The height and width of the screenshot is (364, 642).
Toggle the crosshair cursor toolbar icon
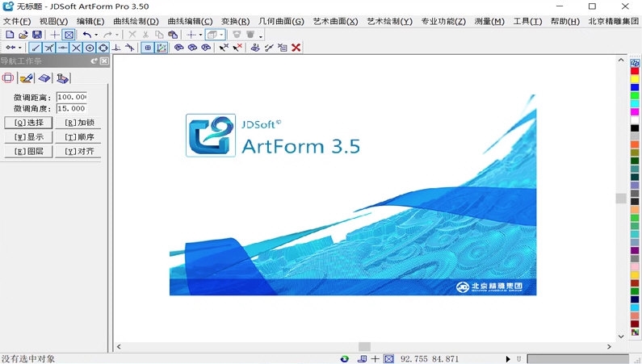(55, 35)
